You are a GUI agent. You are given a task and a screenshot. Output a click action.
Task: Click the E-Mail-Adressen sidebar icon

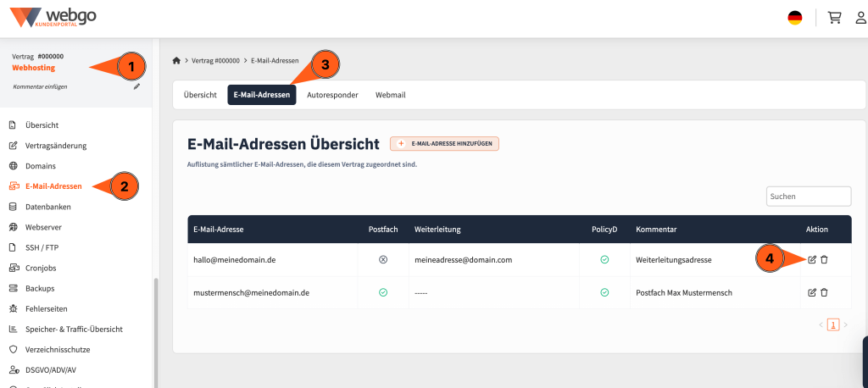pyautogui.click(x=14, y=186)
